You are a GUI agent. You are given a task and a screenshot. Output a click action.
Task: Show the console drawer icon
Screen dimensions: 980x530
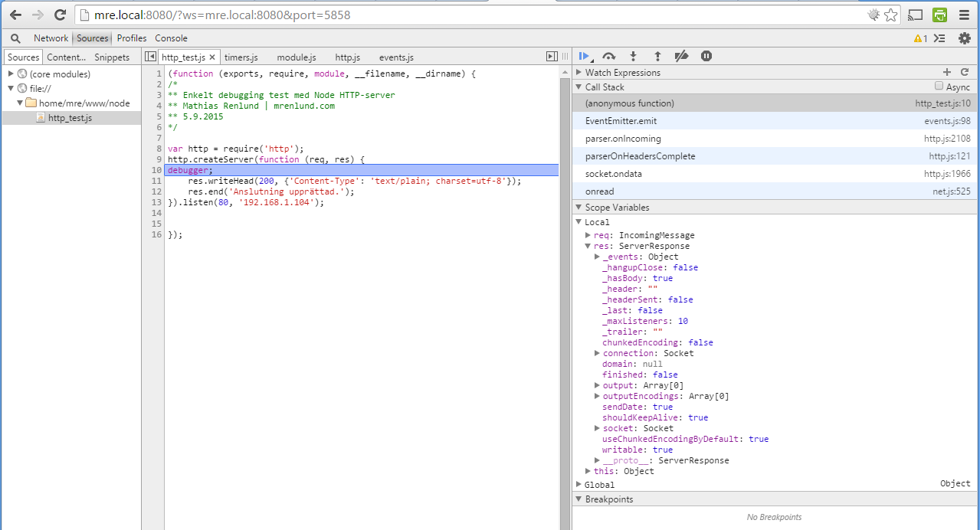click(940, 38)
